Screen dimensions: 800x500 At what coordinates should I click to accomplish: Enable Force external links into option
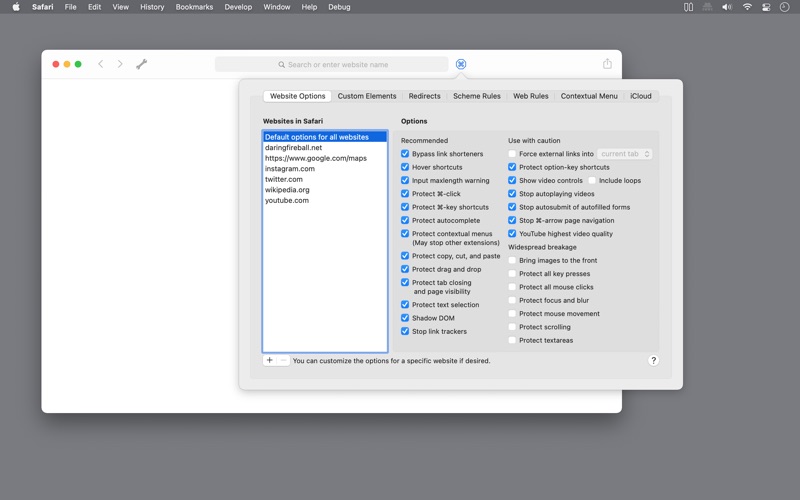[512, 154]
